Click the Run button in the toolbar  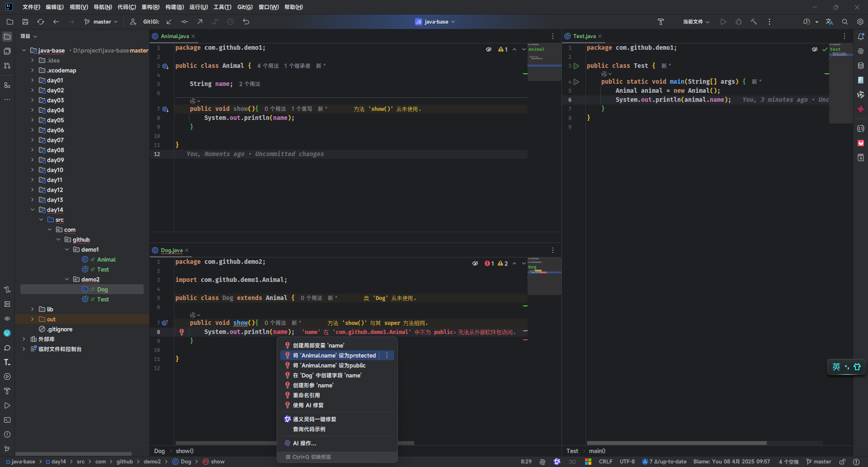723,22
